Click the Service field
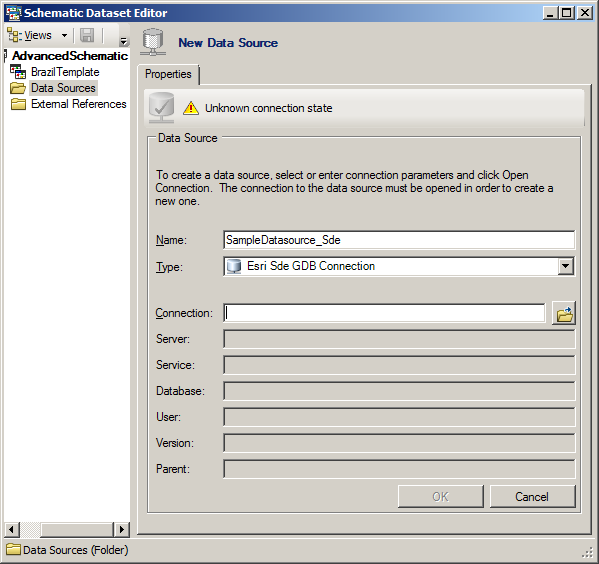This screenshot has height=564, width=599. point(399,365)
